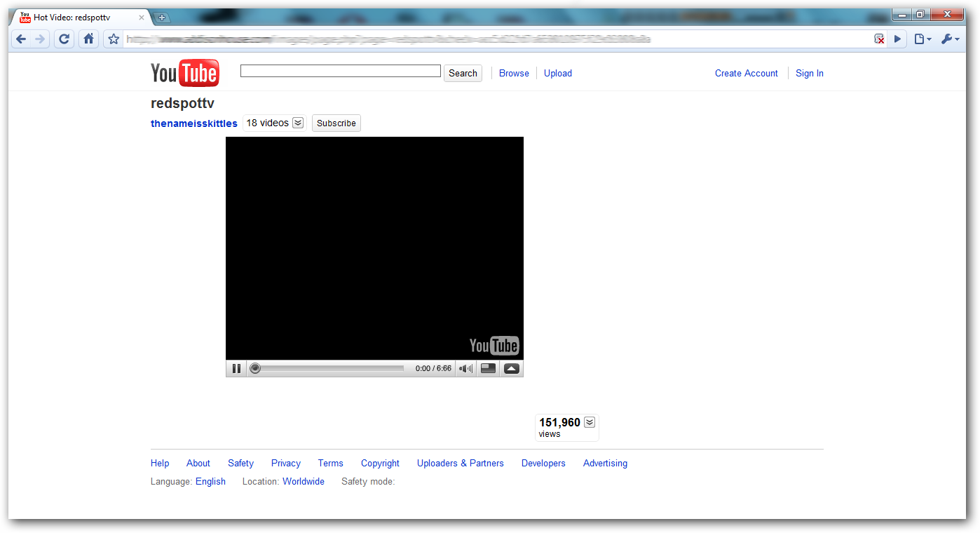Open the Advertising footer link
This screenshot has height=533, width=980.
tap(605, 463)
